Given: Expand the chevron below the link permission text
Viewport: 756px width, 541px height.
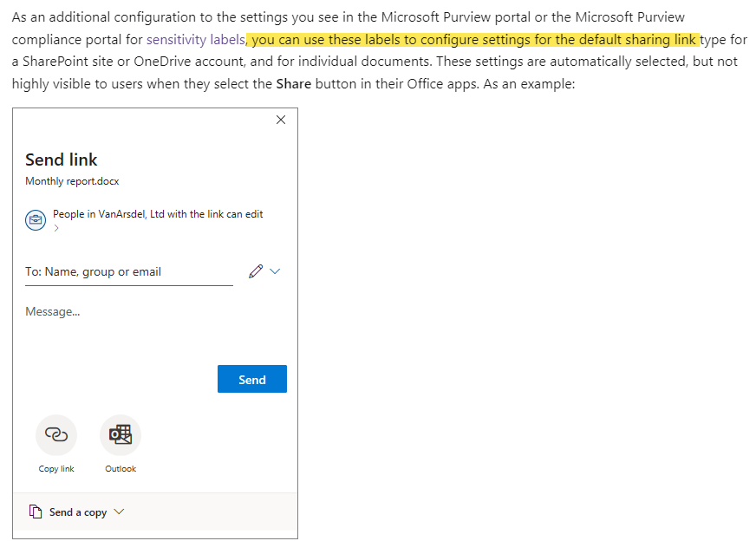Looking at the screenshot, I should 55,227.
